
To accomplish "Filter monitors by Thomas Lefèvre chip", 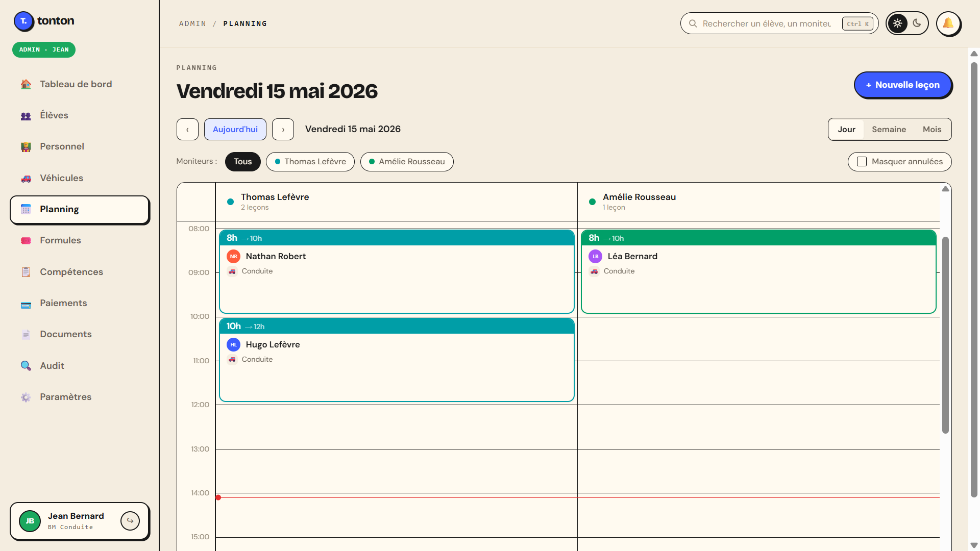I will click(310, 162).
